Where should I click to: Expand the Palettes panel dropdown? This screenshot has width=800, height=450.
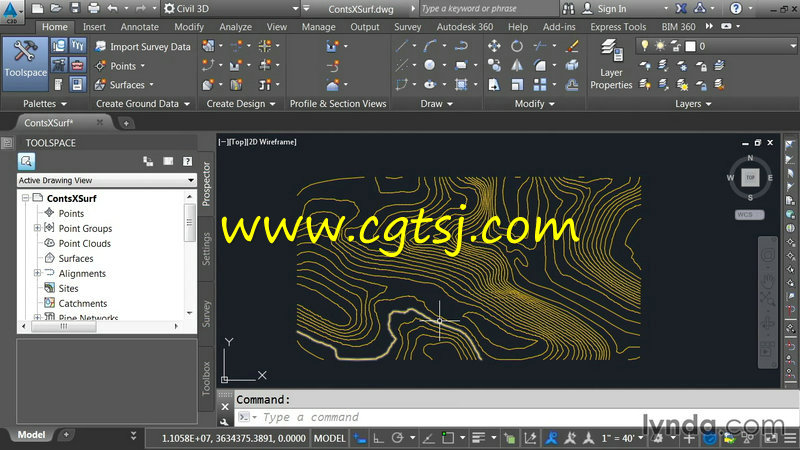(45, 104)
